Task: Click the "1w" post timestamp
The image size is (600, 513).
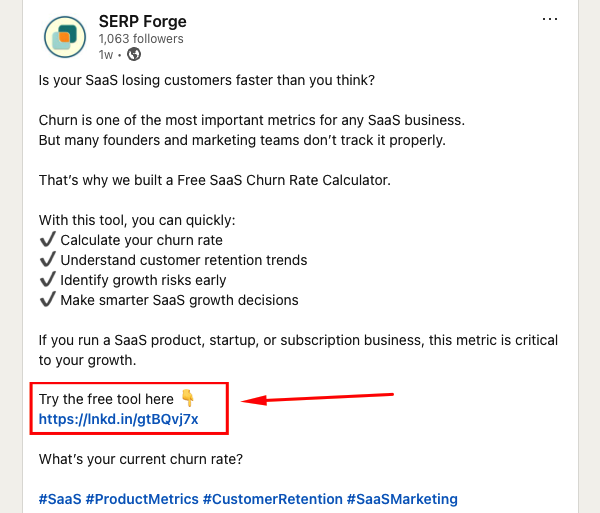Action: (106, 54)
